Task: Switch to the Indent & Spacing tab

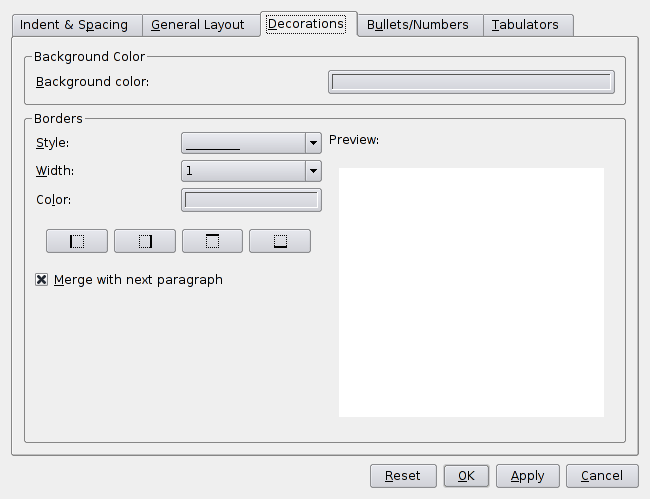Action: tap(74, 25)
